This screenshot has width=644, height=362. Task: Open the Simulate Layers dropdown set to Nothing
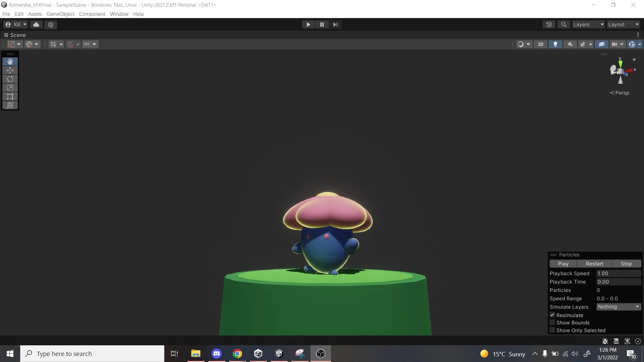pos(618,307)
